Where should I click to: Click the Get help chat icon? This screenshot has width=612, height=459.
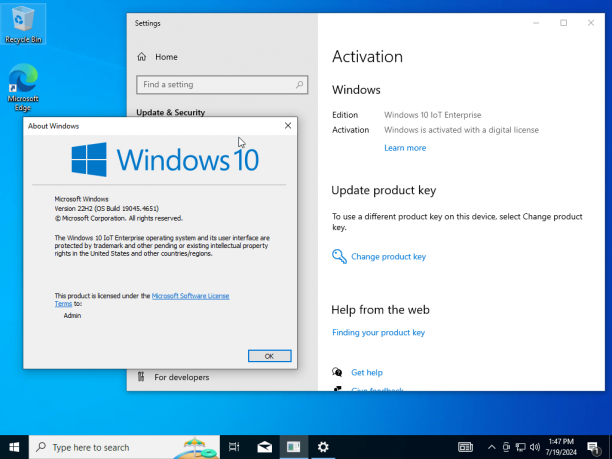[x=337, y=372]
